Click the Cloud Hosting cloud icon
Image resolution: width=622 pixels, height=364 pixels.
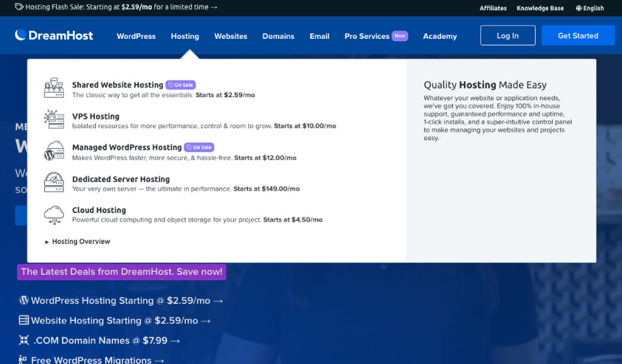pos(54,215)
